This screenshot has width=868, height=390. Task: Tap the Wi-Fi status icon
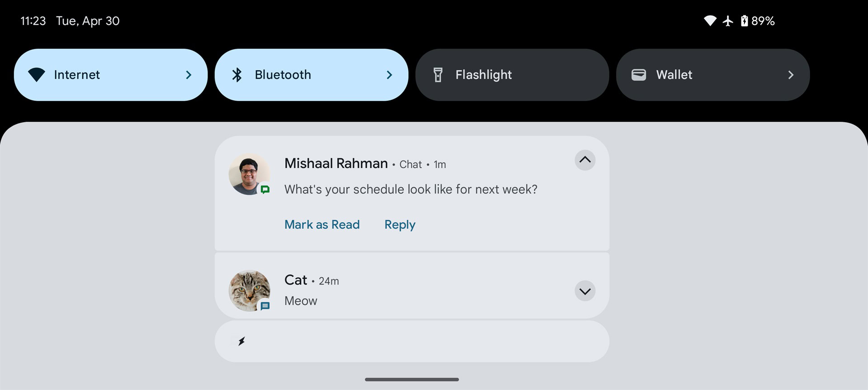coord(710,21)
